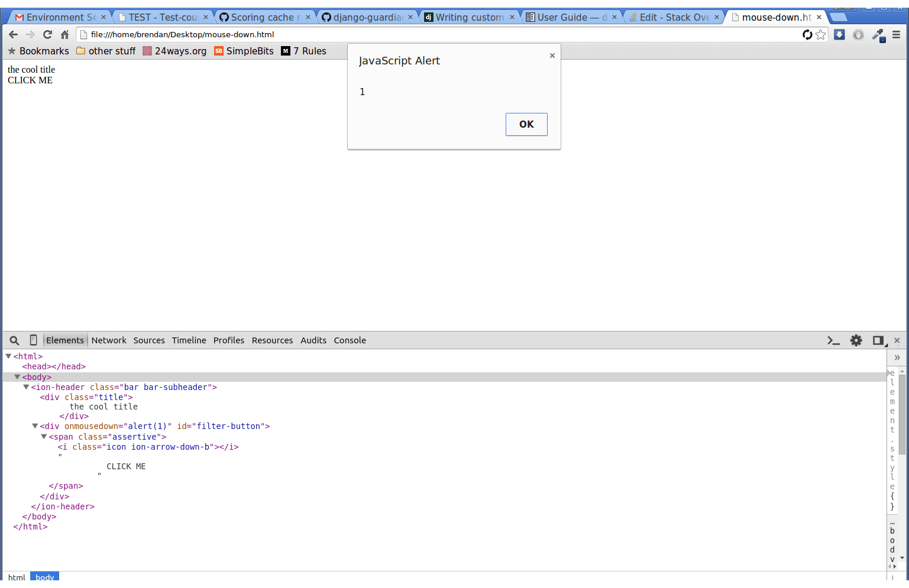
Task: Close the DevTools panel
Action: pyautogui.click(x=897, y=340)
